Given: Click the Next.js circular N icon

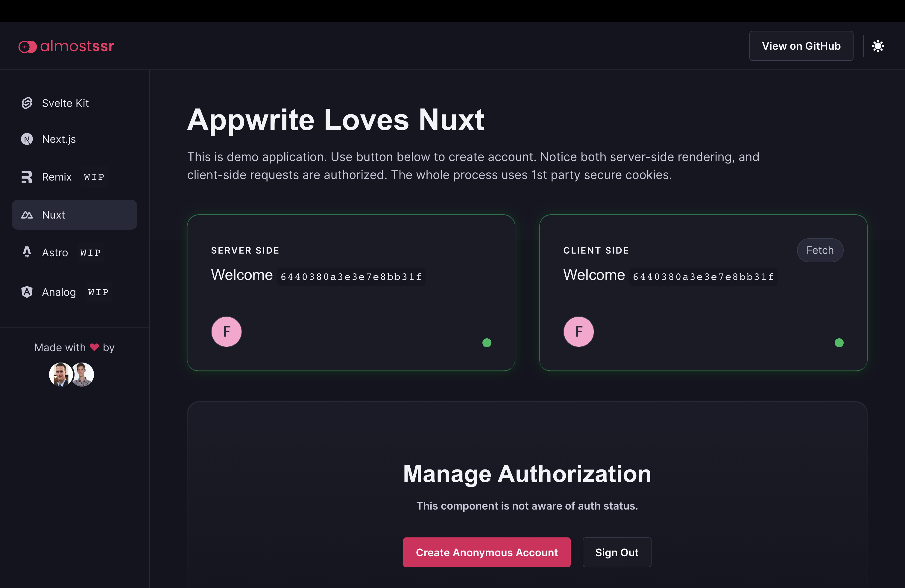Looking at the screenshot, I should click(27, 139).
